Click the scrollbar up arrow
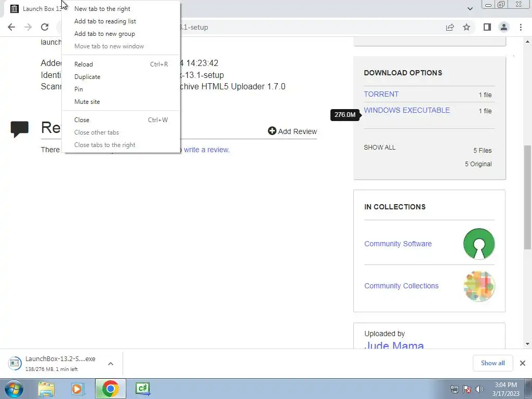Viewport: 532px width, 399px height. click(x=528, y=42)
